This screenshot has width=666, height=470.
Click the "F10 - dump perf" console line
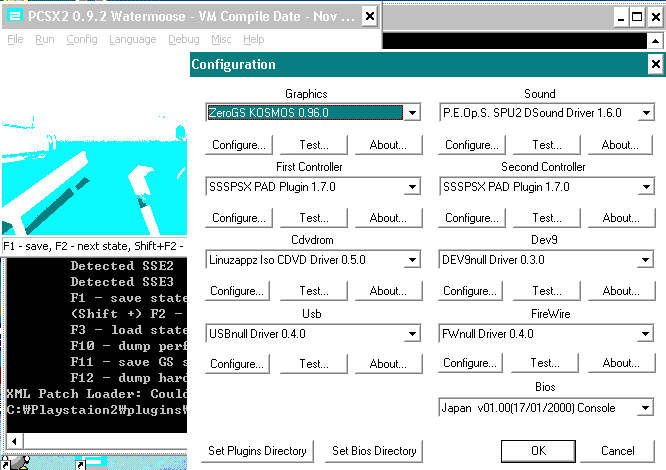(129, 346)
